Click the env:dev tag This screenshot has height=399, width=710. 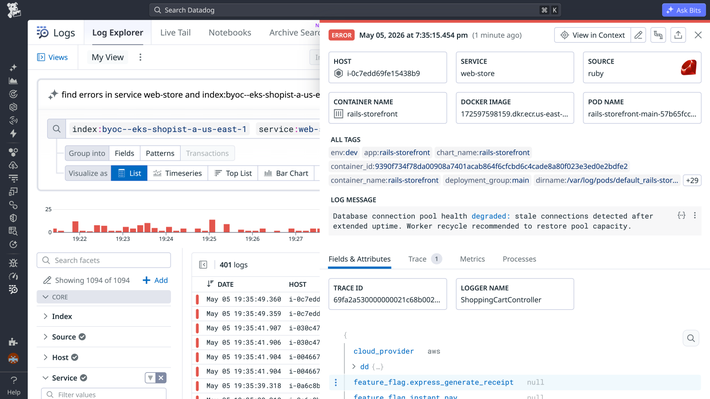[344, 153]
